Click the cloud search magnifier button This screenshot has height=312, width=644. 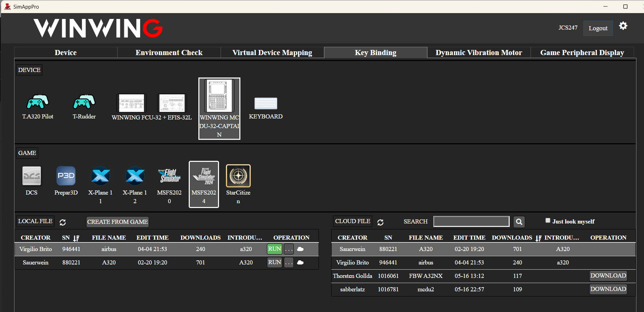tap(519, 222)
